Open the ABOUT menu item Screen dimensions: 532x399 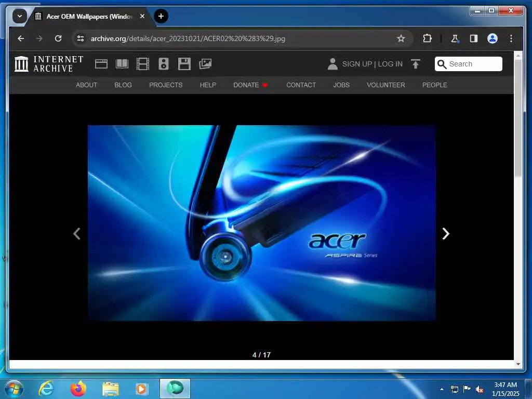(87, 85)
